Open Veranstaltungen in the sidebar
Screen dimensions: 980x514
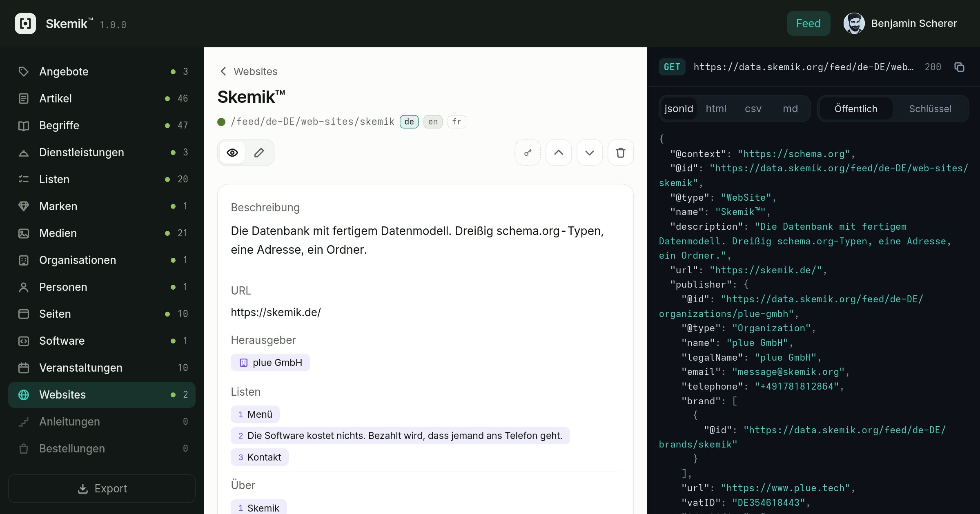click(102, 368)
